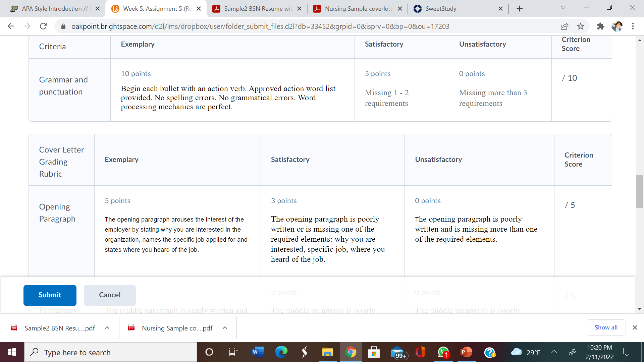Close the APA Style Introduction tab
Viewport: 644px width, 362px height.
[98, 9]
